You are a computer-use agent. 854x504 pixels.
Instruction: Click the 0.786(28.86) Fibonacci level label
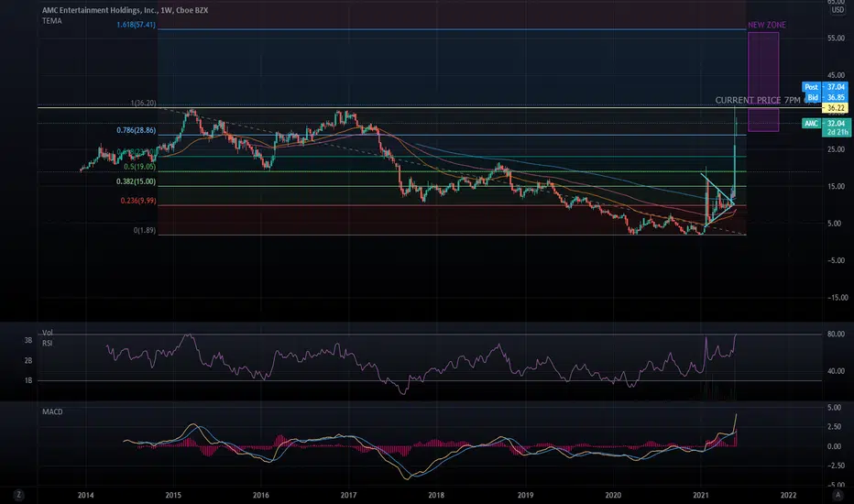[137, 130]
